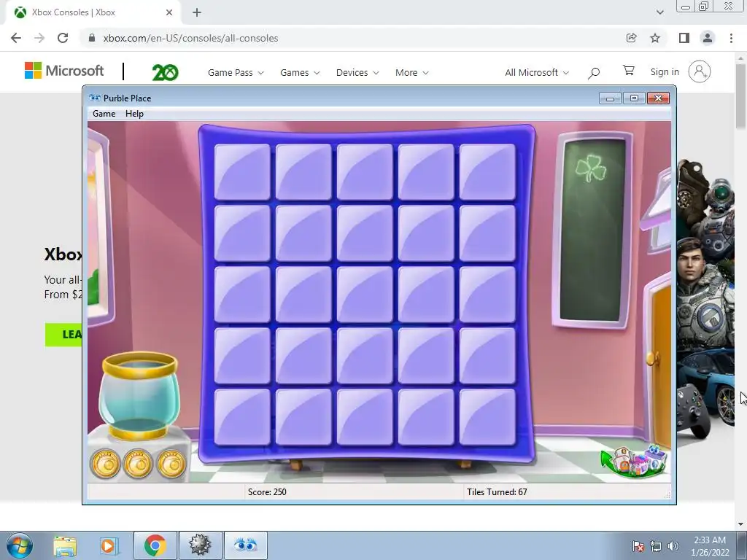Click the address bar URL field

352,38
